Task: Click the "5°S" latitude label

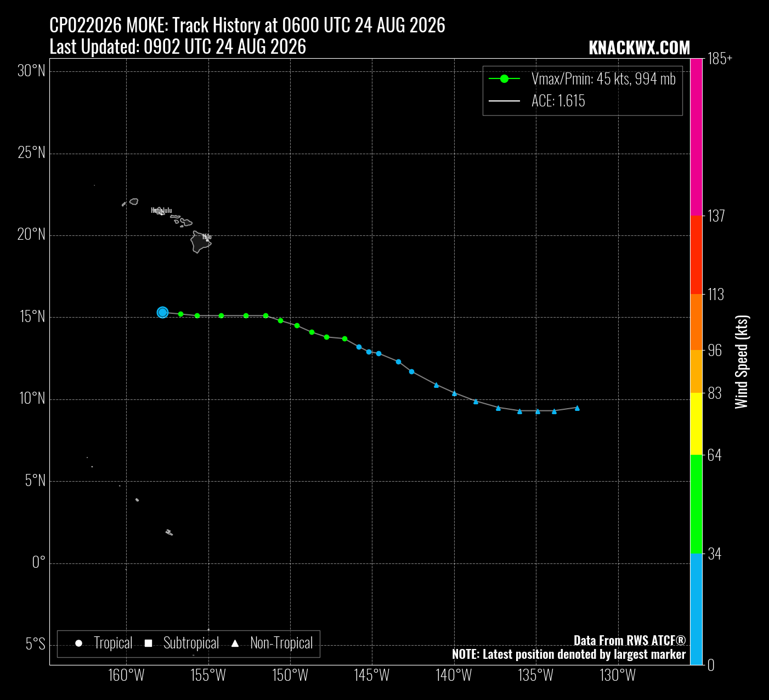Action: (36, 644)
